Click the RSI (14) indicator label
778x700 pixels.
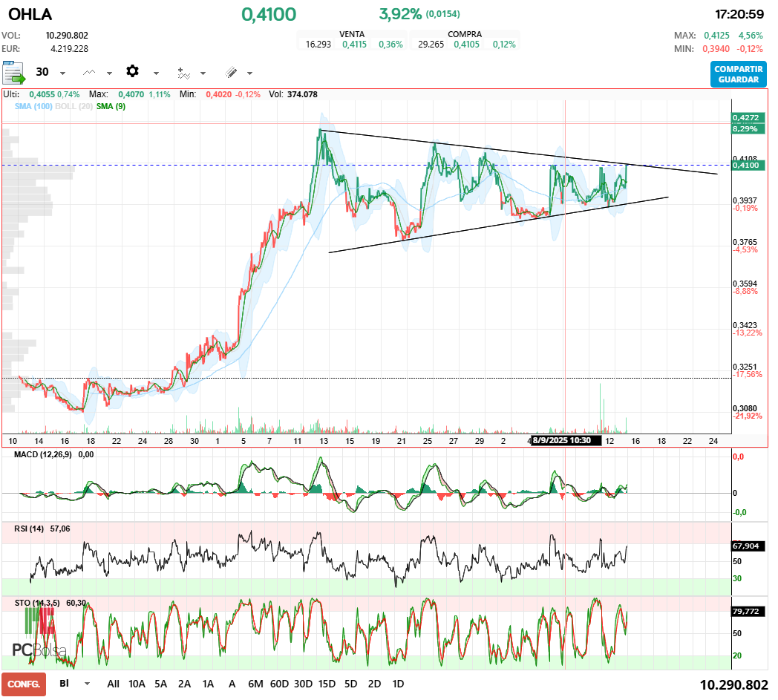(29, 529)
